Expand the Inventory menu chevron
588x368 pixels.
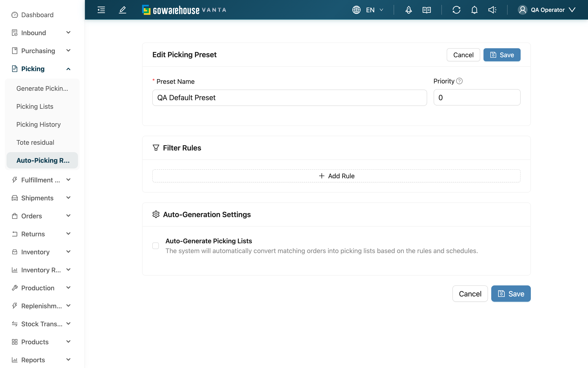pos(68,252)
